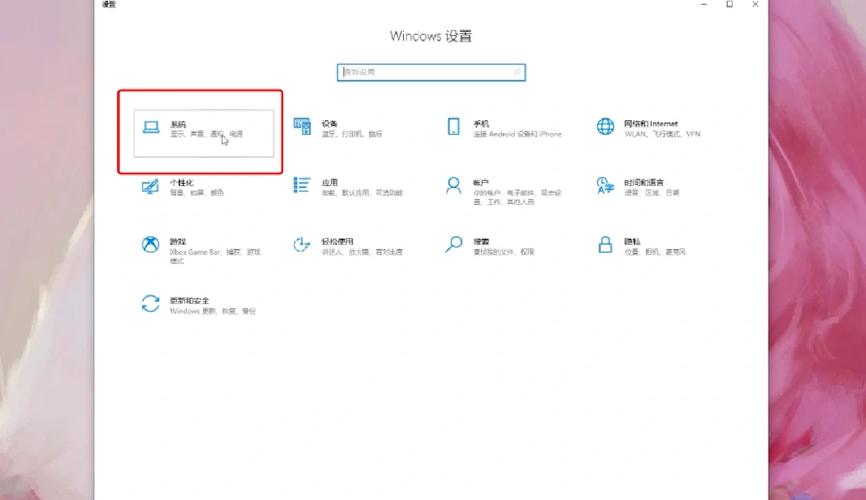
Task: Maximize the Settings window
Action: pos(730,4)
